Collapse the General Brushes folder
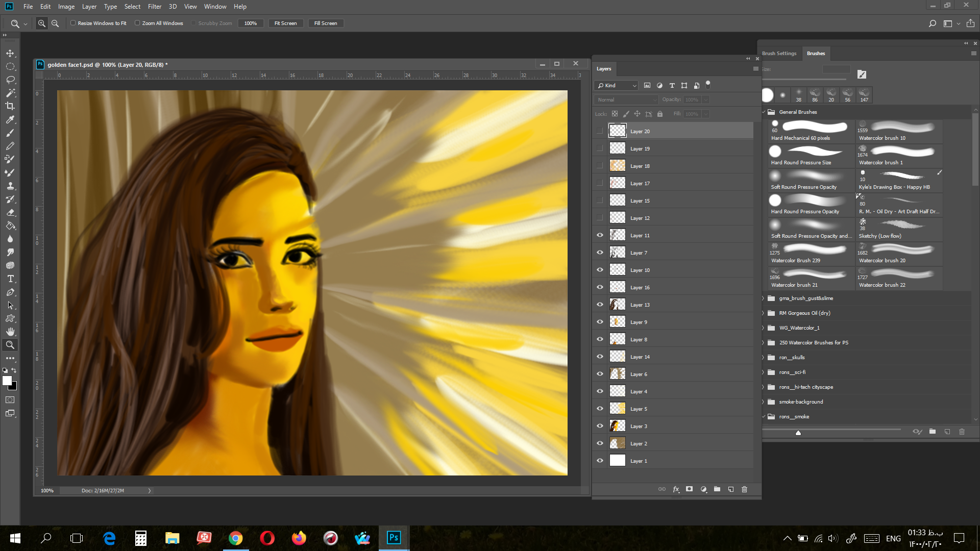The height and width of the screenshot is (551, 980). coord(764,112)
